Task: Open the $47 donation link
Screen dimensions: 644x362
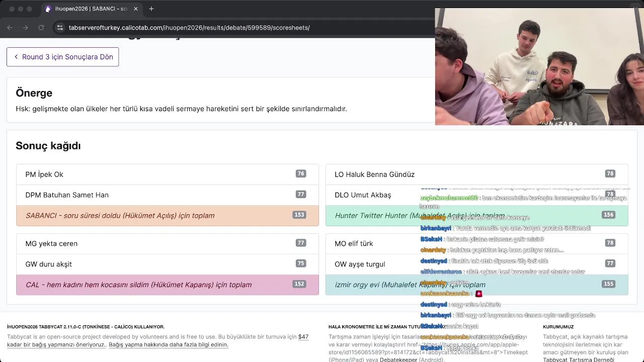Action: click(x=303, y=337)
